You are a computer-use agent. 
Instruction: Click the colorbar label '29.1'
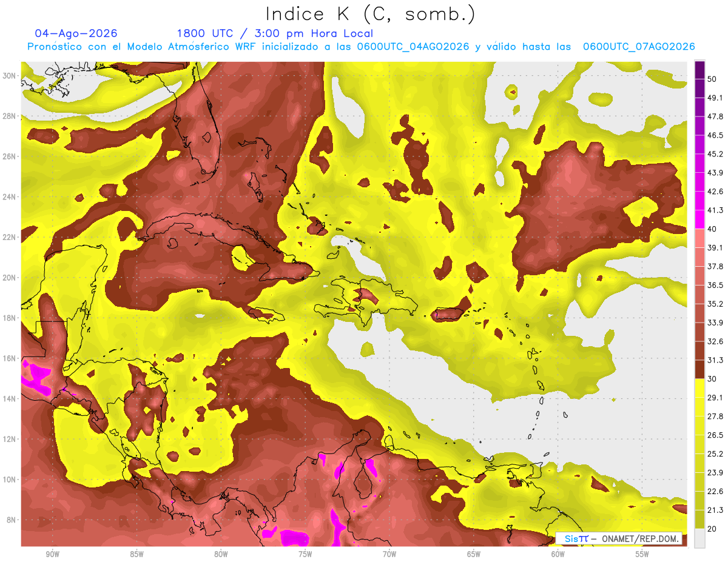(x=715, y=398)
